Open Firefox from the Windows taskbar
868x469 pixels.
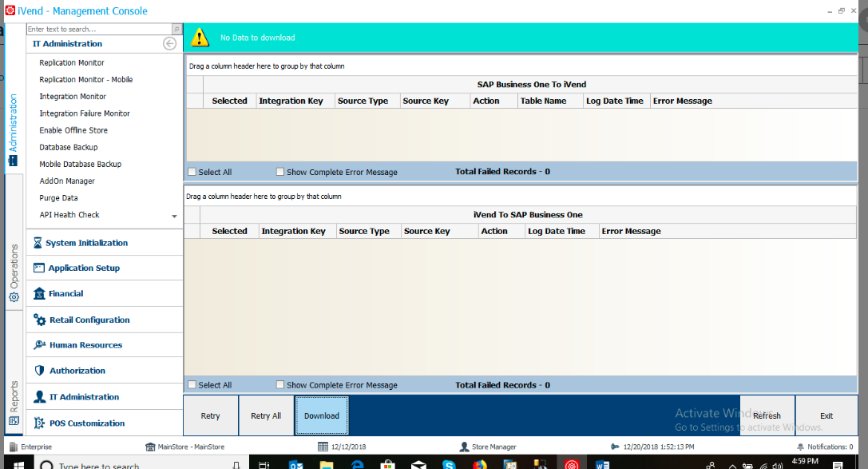pyautogui.click(x=479, y=465)
